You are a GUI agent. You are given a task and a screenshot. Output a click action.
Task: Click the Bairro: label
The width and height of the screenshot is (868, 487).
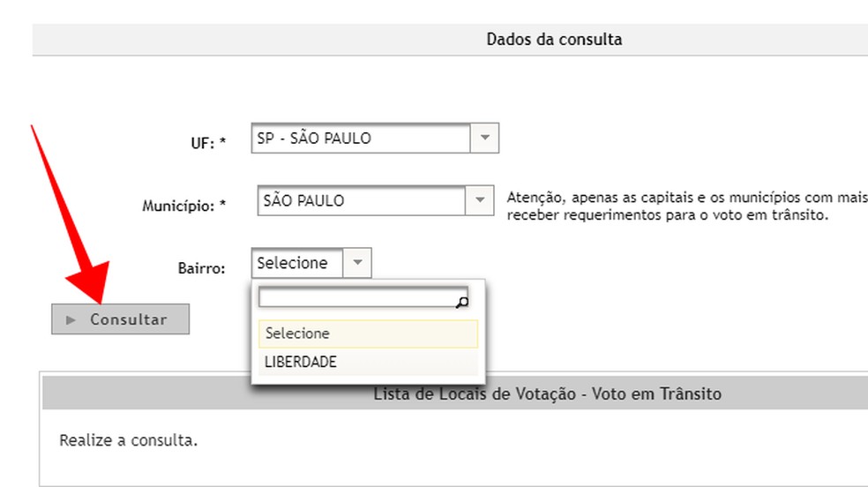[x=201, y=268]
